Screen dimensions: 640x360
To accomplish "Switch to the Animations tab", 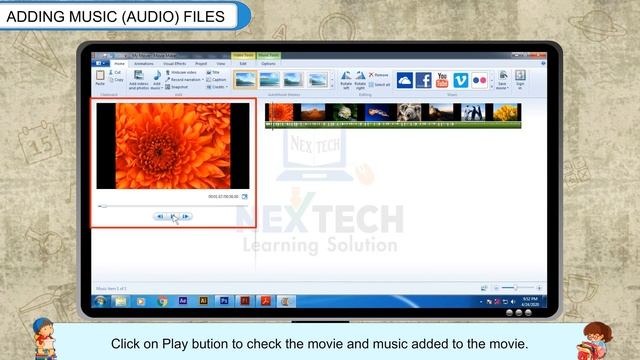I will tap(144, 64).
